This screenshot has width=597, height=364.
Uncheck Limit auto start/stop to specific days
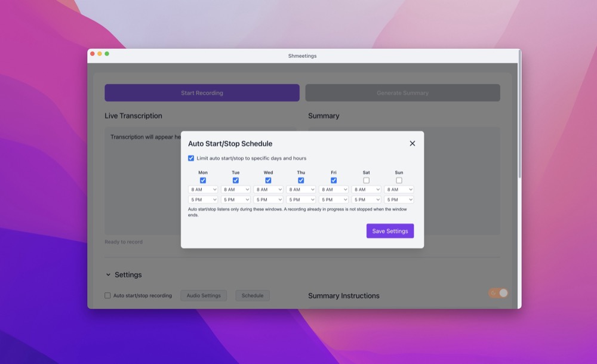coord(191,158)
